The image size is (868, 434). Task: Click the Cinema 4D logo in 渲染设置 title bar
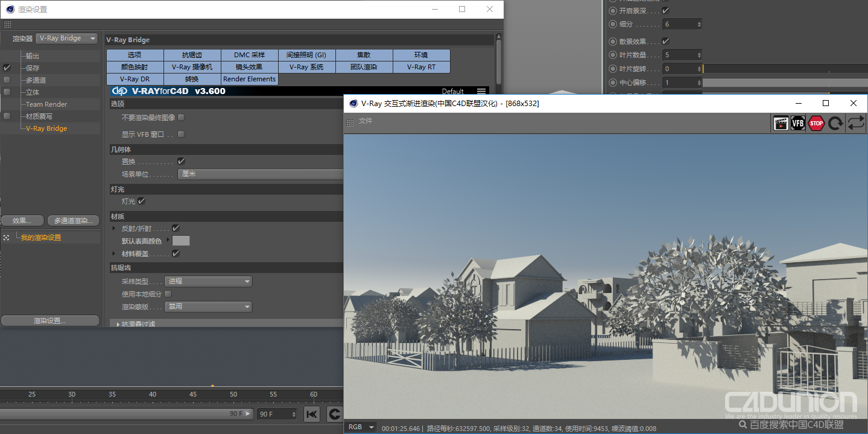(10, 9)
